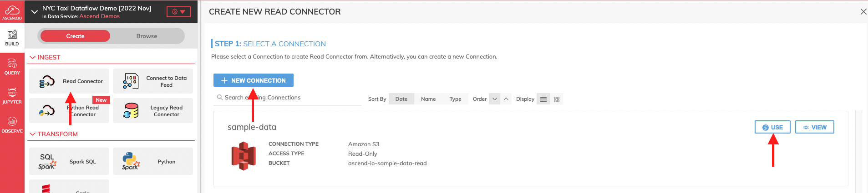Open the Query section
The image size is (868, 193).
pos(12,67)
